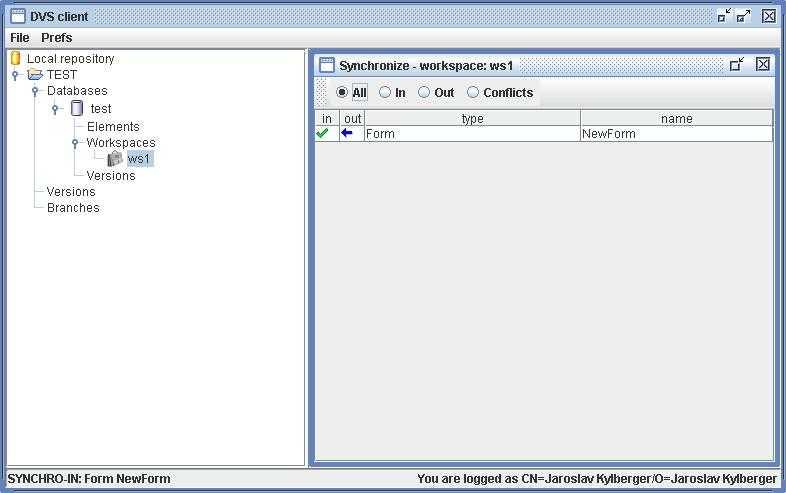This screenshot has width=786, height=493.
Task: Select Versions under TEST repository
Action: [x=71, y=192]
